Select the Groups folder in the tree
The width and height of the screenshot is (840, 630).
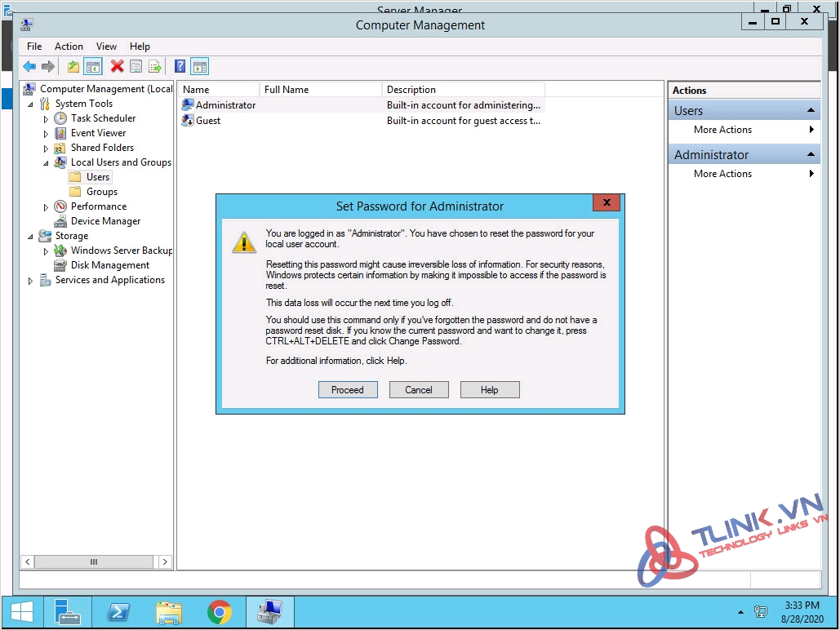click(102, 192)
